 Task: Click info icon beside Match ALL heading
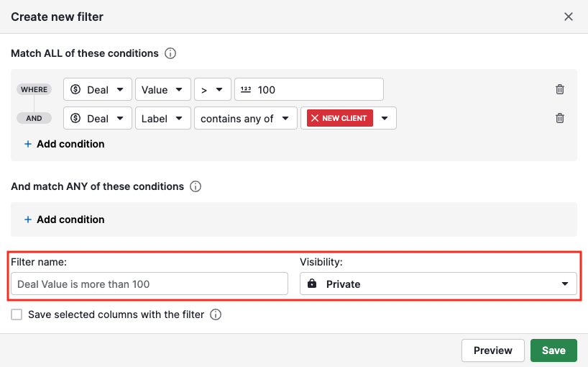tap(170, 53)
